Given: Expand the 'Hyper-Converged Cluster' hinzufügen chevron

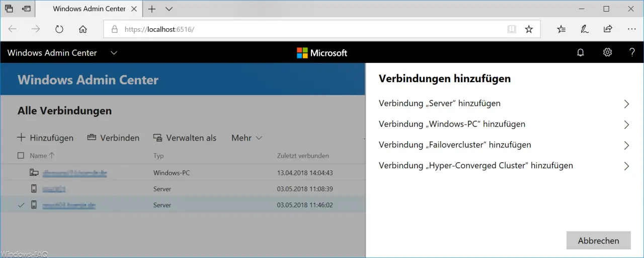Looking at the screenshot, I should click(626, 166).
